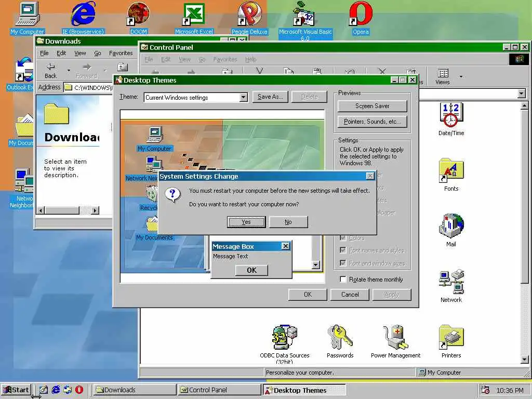Click the Pointers, Sounds, etc... button

[372, 122]
